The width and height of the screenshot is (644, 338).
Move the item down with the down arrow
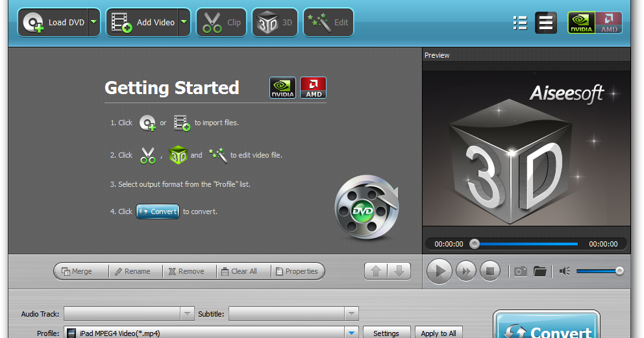click(399, 271)
